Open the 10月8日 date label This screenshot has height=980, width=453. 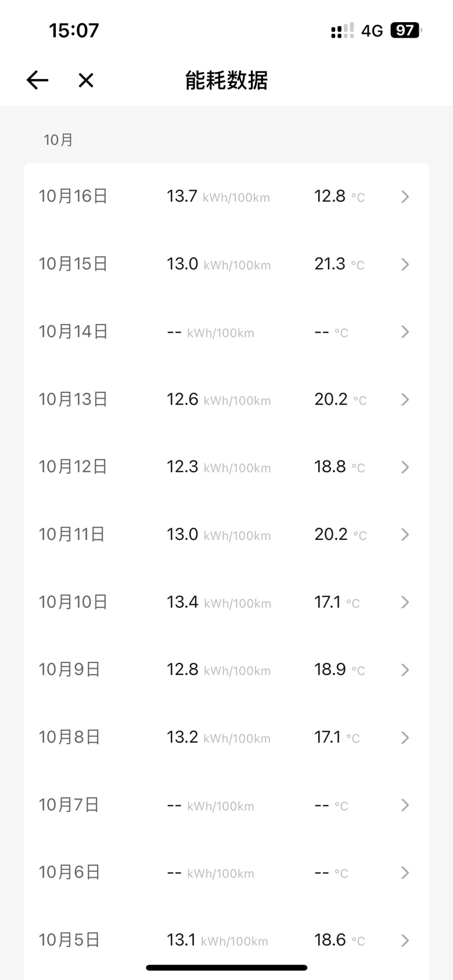click(70, 737)
